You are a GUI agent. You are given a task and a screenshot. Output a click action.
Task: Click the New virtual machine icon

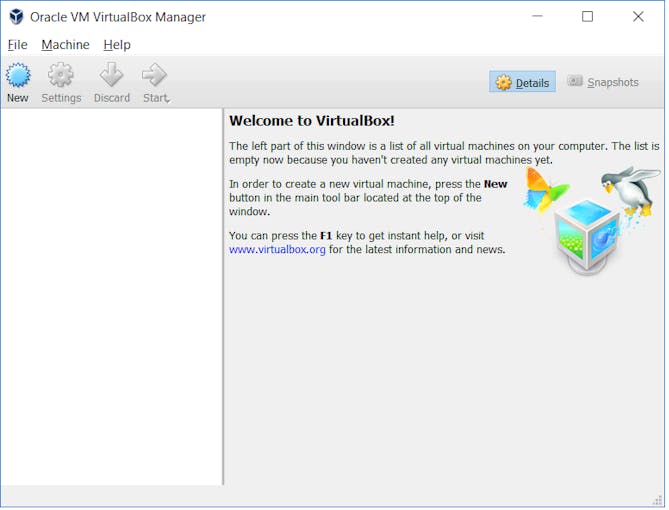pos(18,75)
